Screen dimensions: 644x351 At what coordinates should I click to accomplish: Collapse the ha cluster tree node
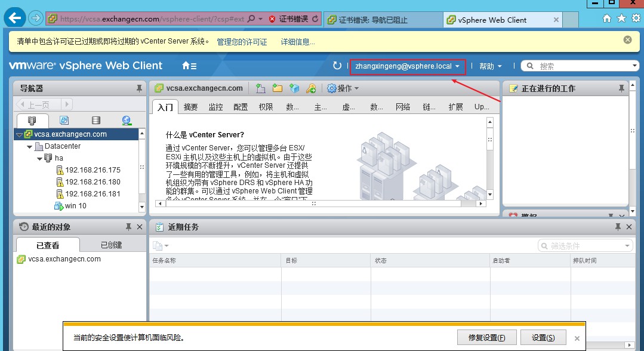coord(39,158)
